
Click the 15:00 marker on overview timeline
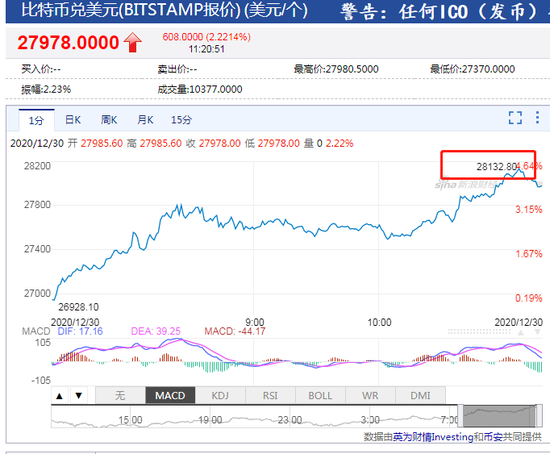click(x=130, y=420)
